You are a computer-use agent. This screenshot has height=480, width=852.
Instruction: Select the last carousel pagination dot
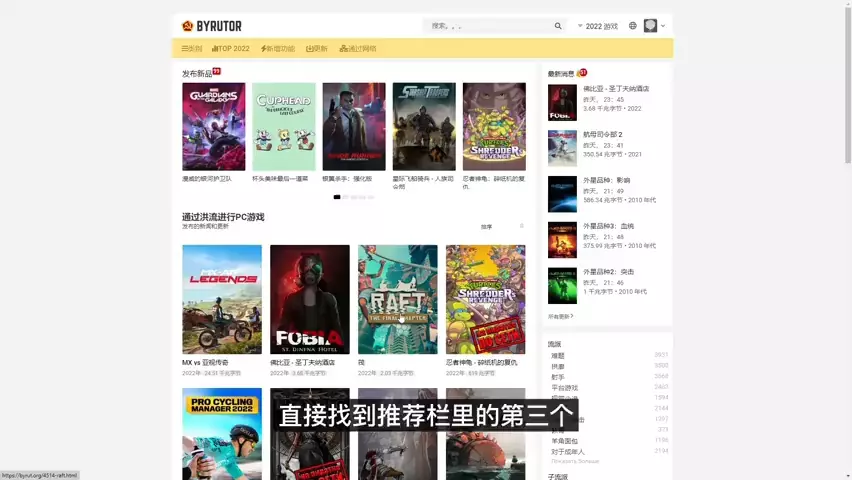pyautogui.click(x=371, y=197)
